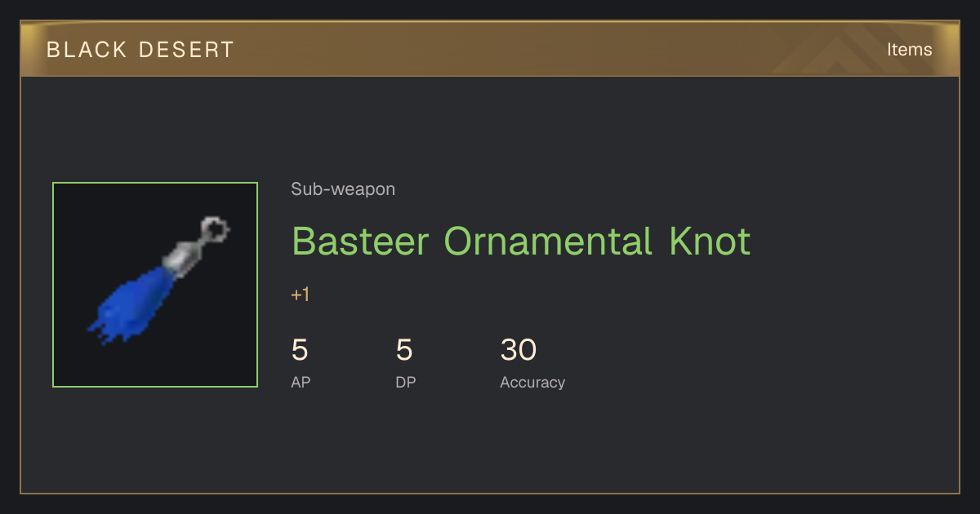Click the silver clasp on the knot image

pyautogui.click(x=181, y=256)
